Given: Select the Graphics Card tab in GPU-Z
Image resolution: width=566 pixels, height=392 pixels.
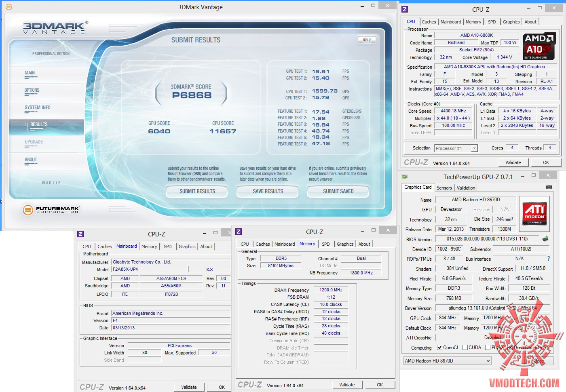Looking at the screenshot, I should tap(418, 187).
